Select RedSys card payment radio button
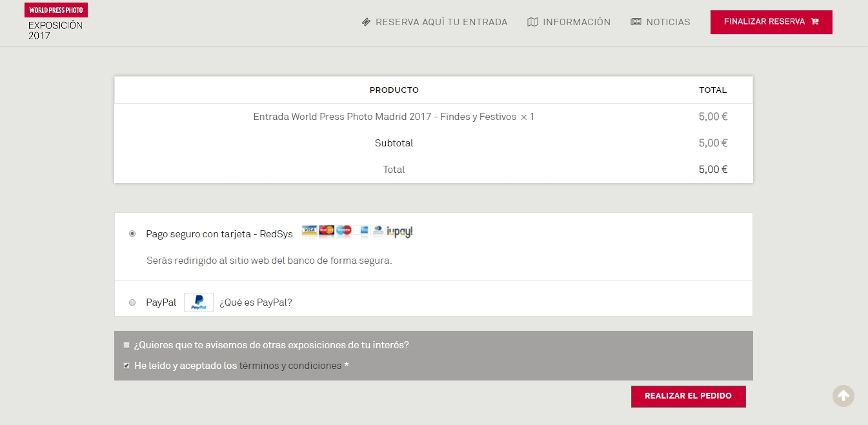The width and height of the screenshot is (868, 425). [132, 233]
